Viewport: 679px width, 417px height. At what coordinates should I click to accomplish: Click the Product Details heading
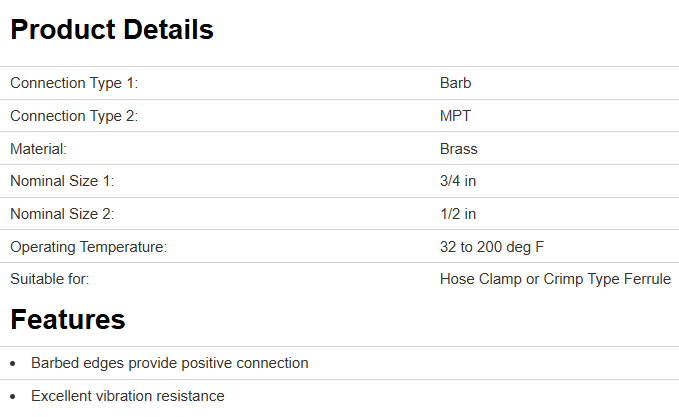112,30
